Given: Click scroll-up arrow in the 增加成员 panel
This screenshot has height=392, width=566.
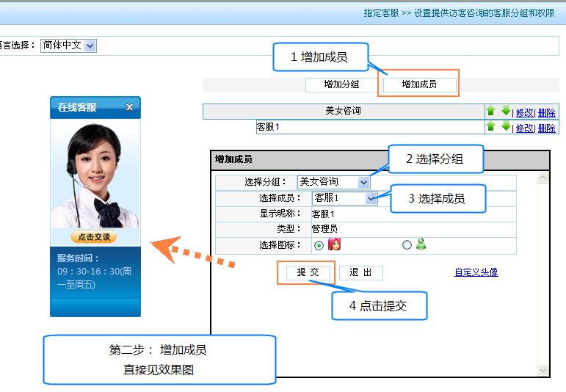Looking at the screenshot, I should (543, 178).
